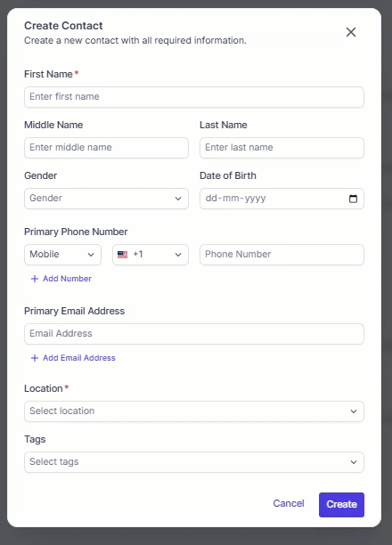Screen dimensions: 392x545
Task: Click the Last Name input field
Action: tap(282, 148)
